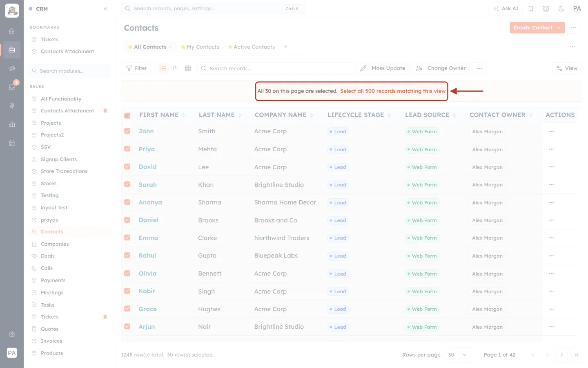Open the bookmark icon in top bar
This screenshot has width=588, height=368.
coord(531,9)
